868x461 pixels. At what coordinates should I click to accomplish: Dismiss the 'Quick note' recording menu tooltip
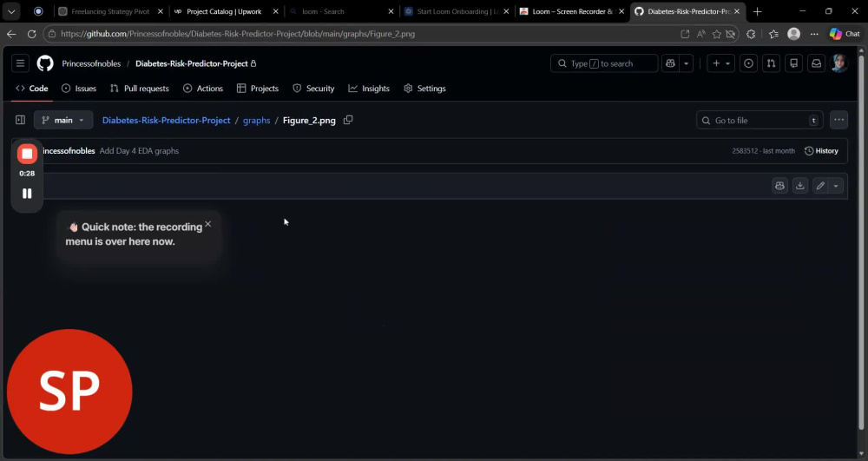[x=207, y=224]
